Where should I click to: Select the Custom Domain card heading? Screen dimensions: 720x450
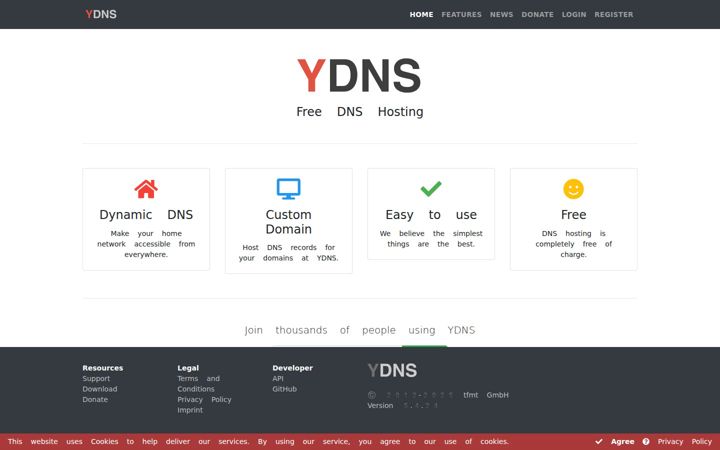(288, 222)
